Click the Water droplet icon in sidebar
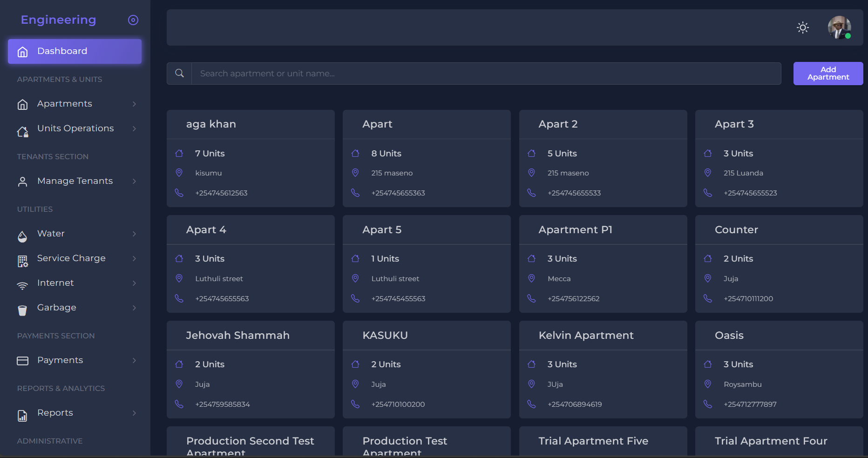The image size is (868, 458). (22, 236)
